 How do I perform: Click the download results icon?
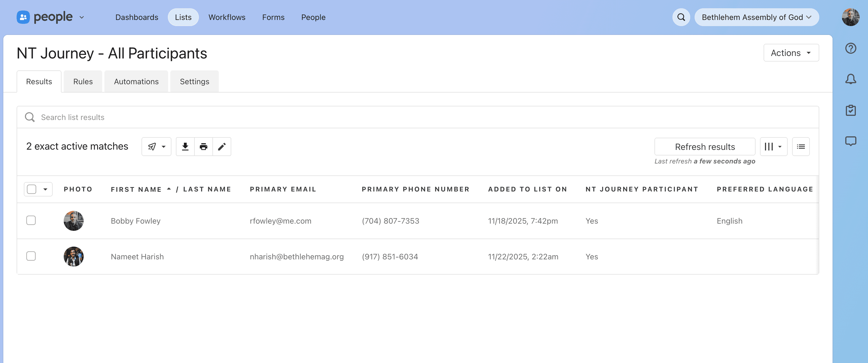click(x=185, y=147)
